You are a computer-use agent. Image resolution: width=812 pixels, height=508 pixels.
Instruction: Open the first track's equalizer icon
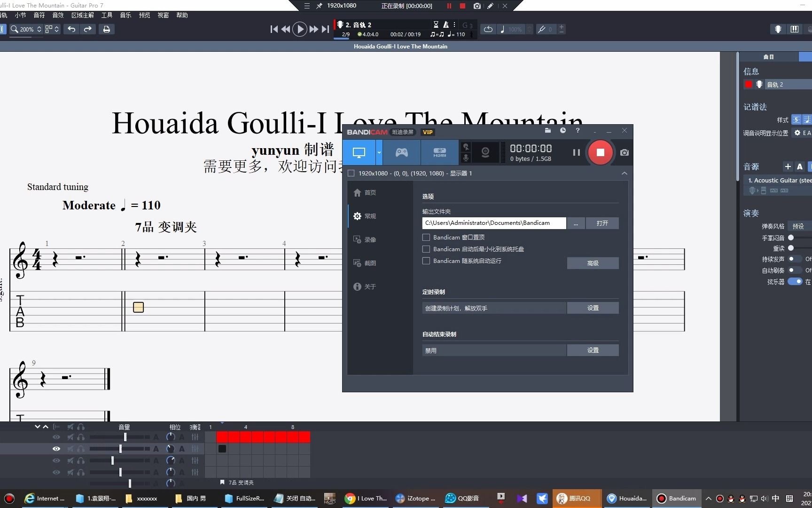pos(195,437)
